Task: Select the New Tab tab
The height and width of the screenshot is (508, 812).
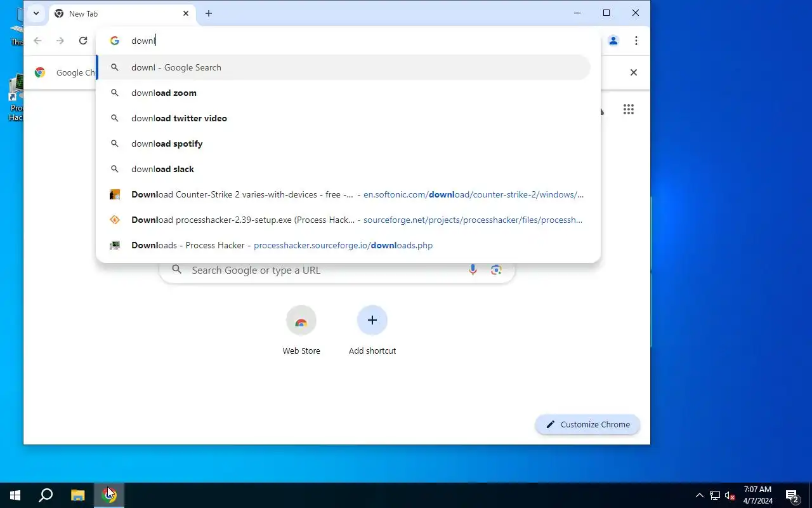Action: point(121,13)
